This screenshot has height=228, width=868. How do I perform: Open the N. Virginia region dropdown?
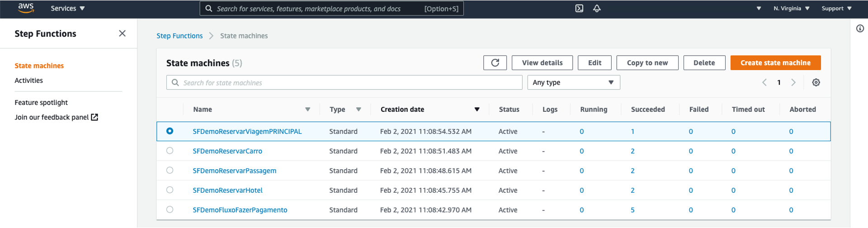pyautogui.click(x=791, y=9)
